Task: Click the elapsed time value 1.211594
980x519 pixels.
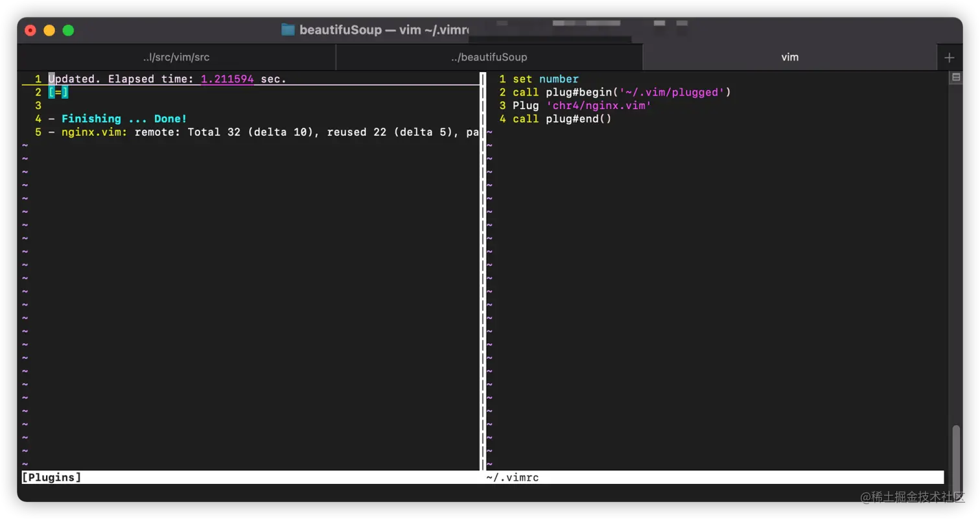Action: [x=227, y=79]
